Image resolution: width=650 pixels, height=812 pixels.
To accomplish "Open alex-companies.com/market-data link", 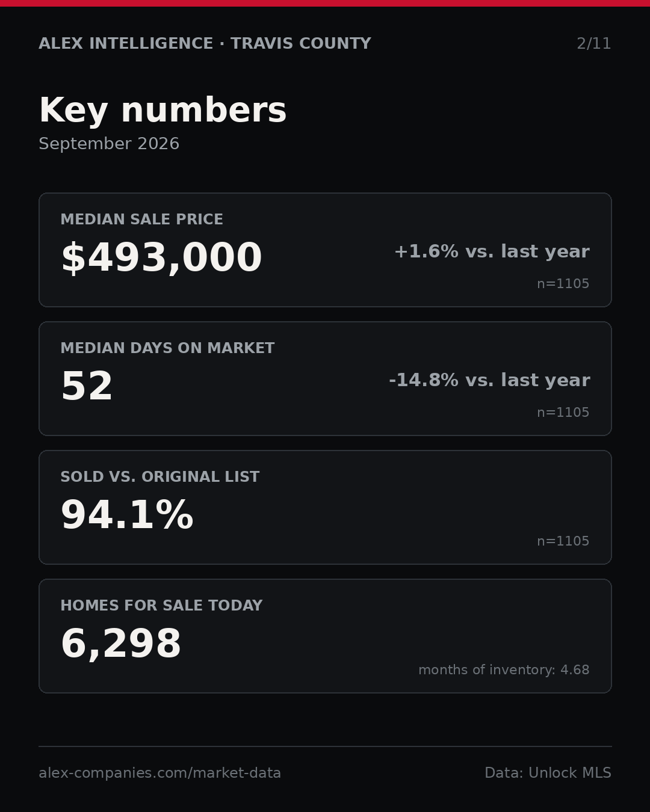I will [x=159, y=773].
